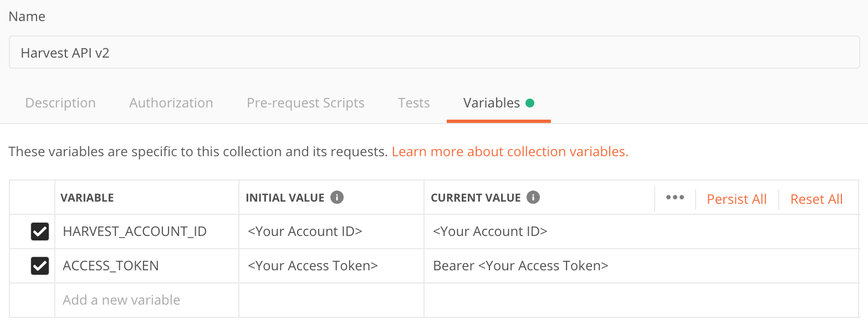Click the empty initial value cell of new row
This screenshot has width=868, height=329.
click(331, 300)
